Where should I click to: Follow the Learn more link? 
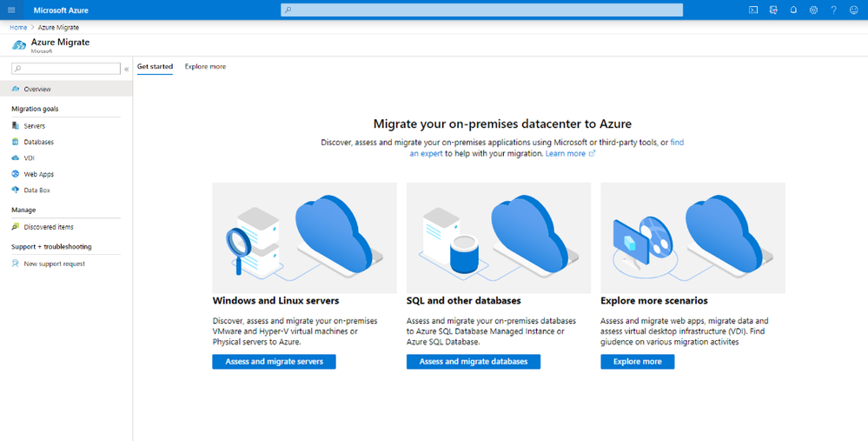[x=565, y=153]
